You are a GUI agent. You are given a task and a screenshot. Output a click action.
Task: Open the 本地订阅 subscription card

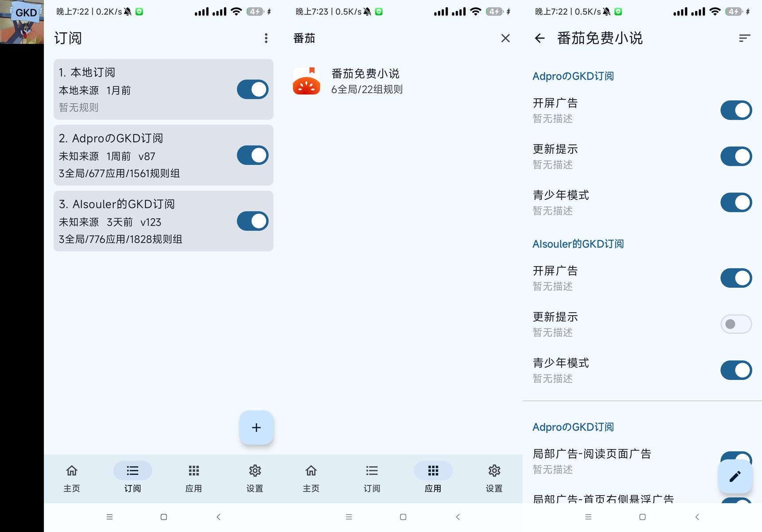(x=164, y=89)
